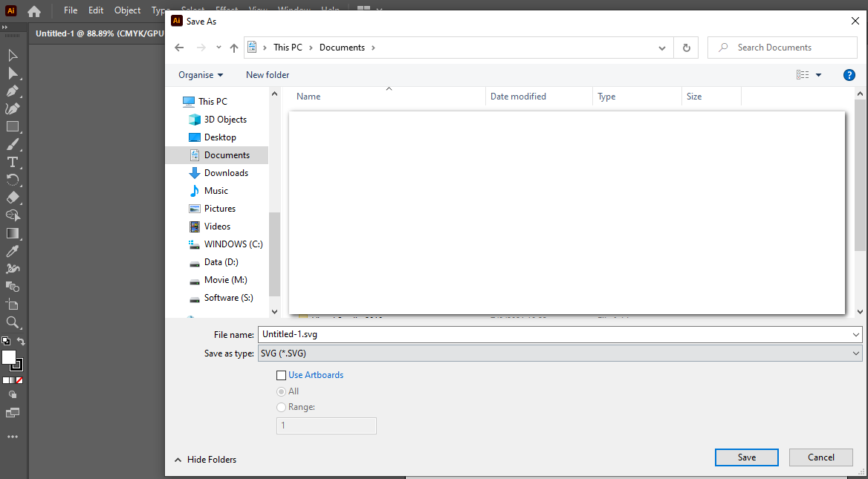Go back in folder history
Viewport: 868px width, 479px height.
[179, 48]
